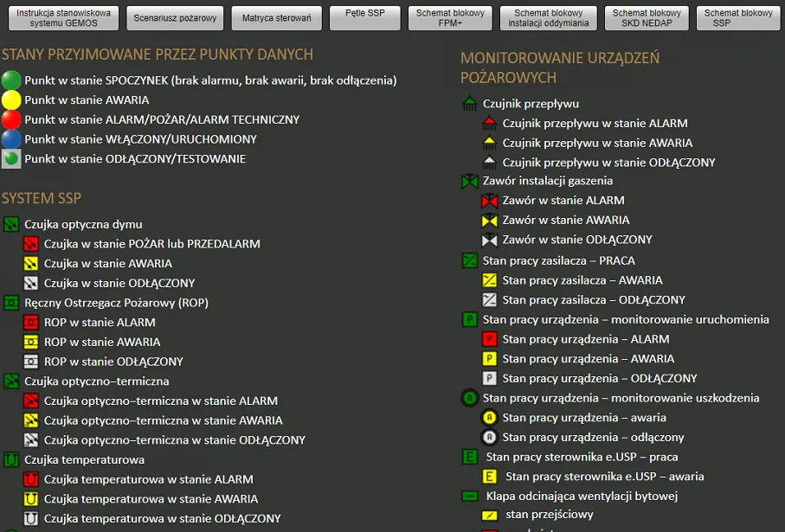Screen dimensions: 785x532
Task: Show Schemat blokowy FPM+
Action: pyautogui.click(x=451, y=18)
